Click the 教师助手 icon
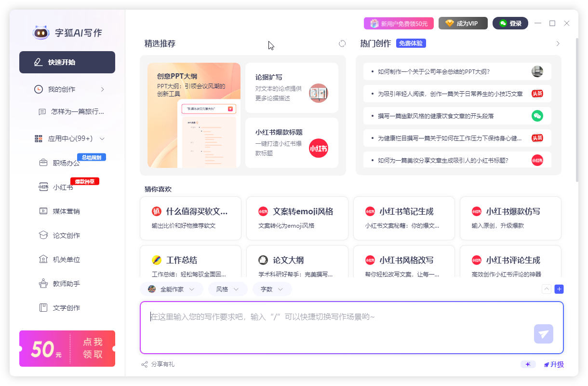The image size is (588, 386). pos(43,284)
